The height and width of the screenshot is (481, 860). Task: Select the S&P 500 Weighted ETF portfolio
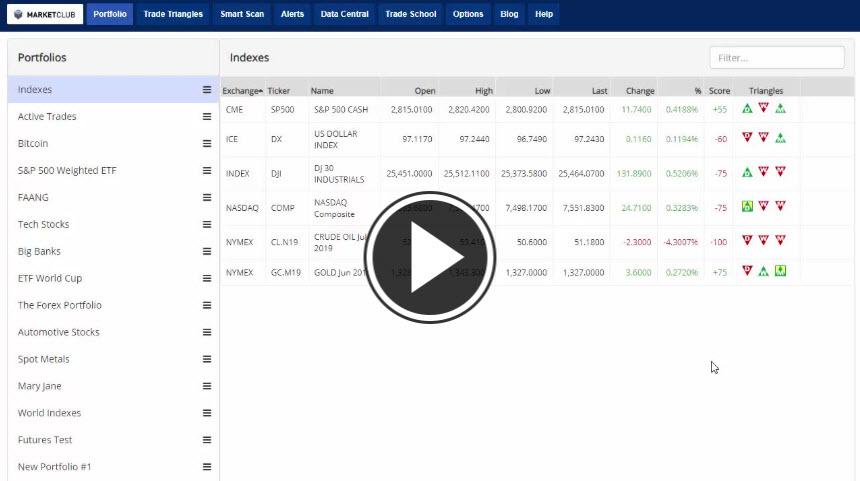67,171
